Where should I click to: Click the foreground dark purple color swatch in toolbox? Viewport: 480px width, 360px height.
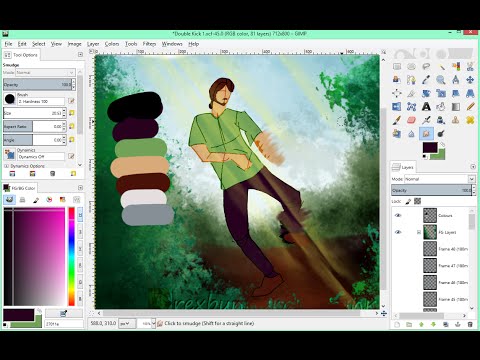tap(430, 147)
